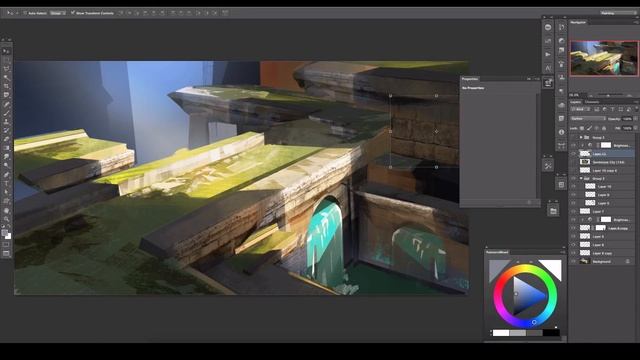Change the screen mode icon
The height and width of the screenshot is (360, 640).
tap(6, 254)
